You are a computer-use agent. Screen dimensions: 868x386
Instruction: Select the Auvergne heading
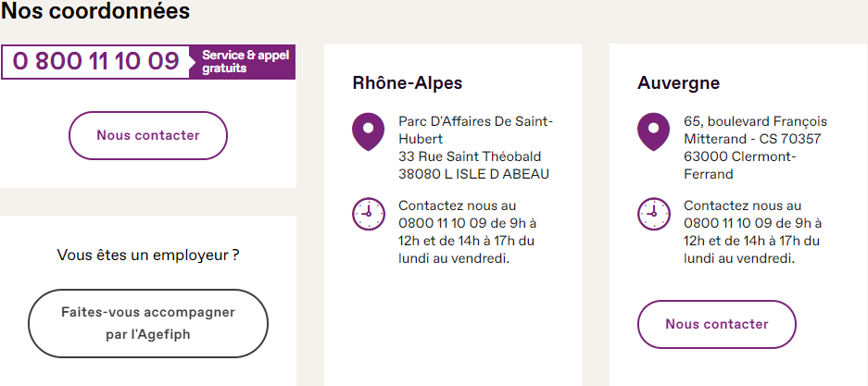point(679,83)
